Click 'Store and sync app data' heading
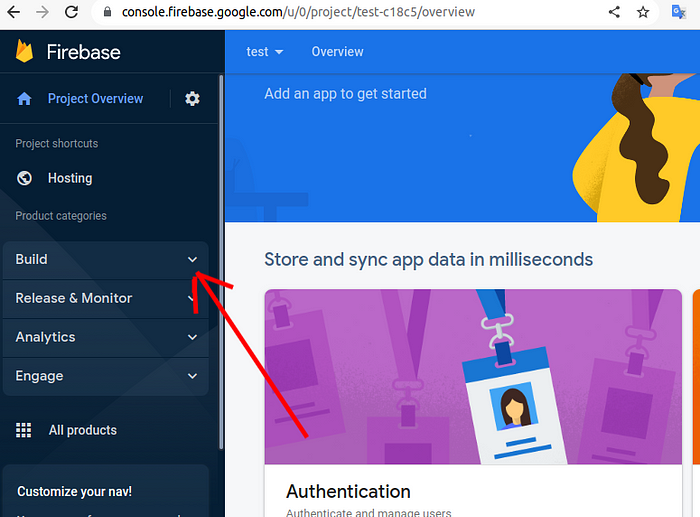700x517 pixels. 429,260
